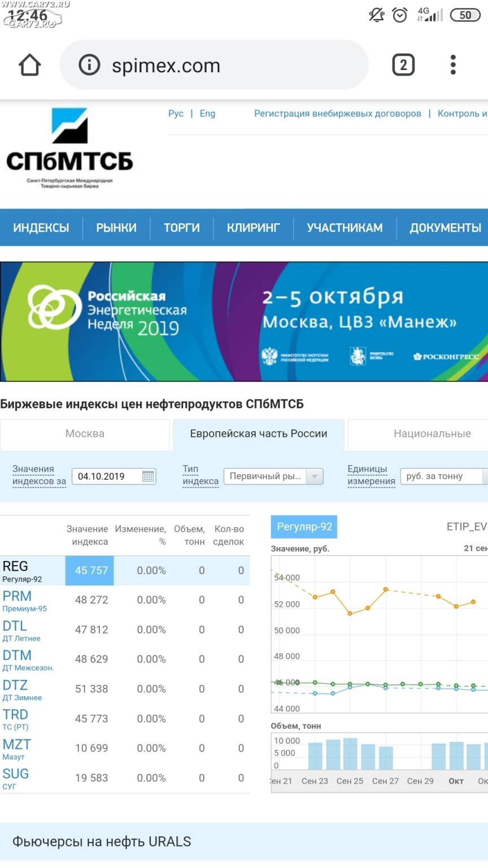Click the DTZ value 51 338
488x868 pixels.
tap(91, 689)
